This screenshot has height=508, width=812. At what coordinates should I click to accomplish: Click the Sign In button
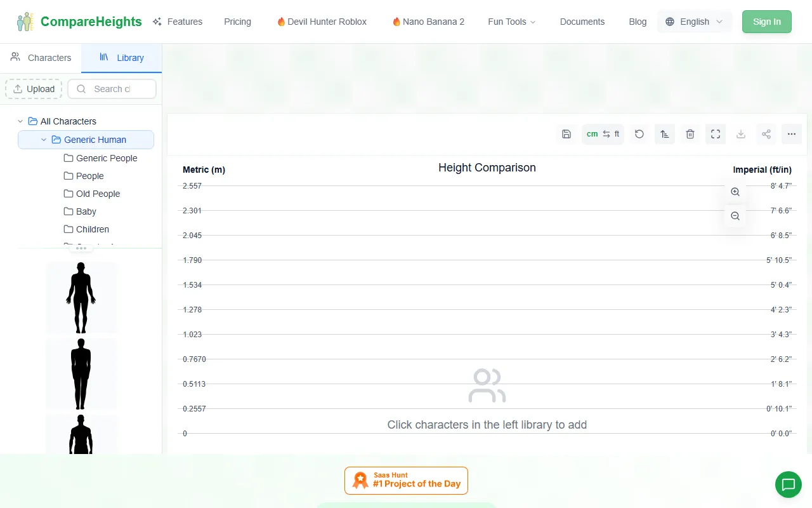click(766, 22)
